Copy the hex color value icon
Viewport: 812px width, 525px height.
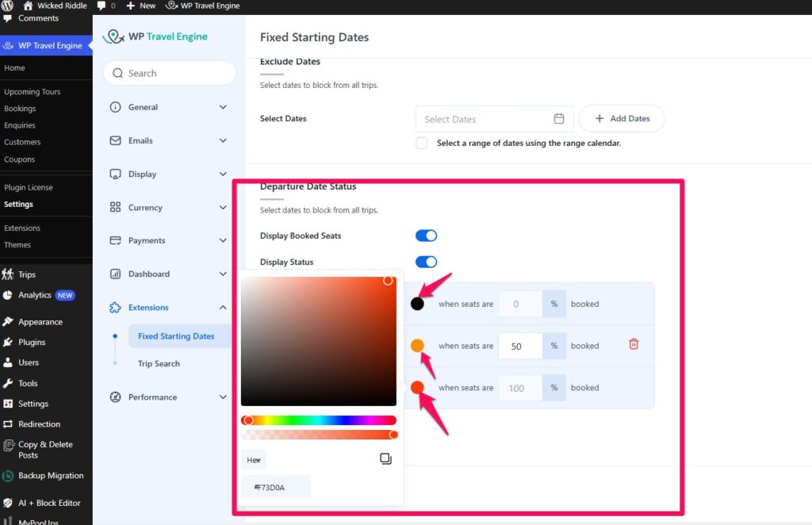pyautogui.click(x=385, y=458)
